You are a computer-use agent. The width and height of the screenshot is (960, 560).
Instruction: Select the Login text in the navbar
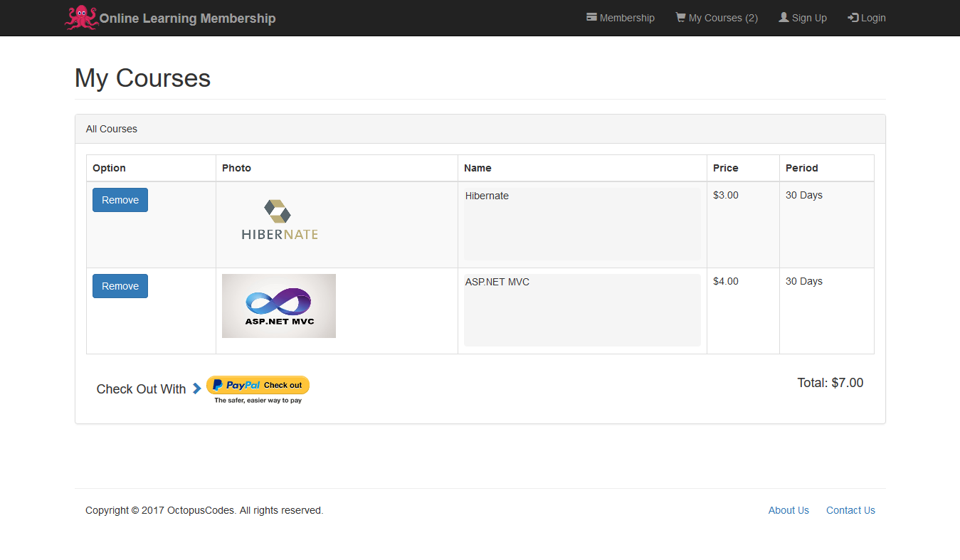tap(873, 18)
